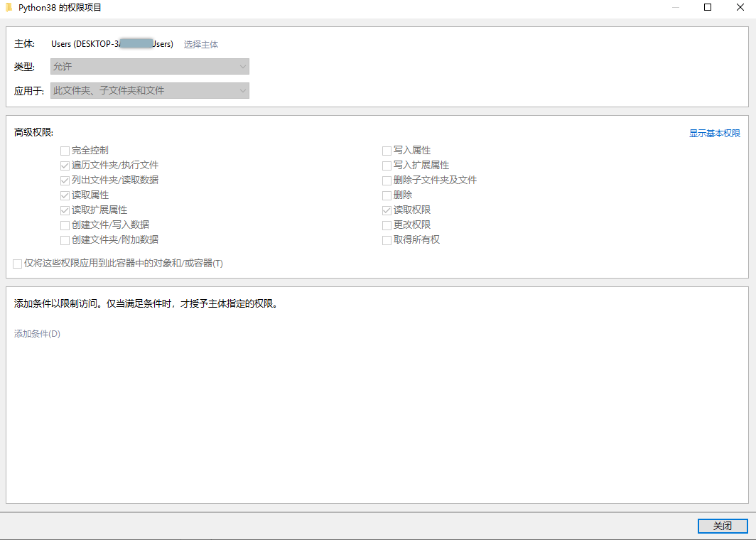Screen dimensions: 756x540
Task: Minimize the permission entry window
Action: 676,8
